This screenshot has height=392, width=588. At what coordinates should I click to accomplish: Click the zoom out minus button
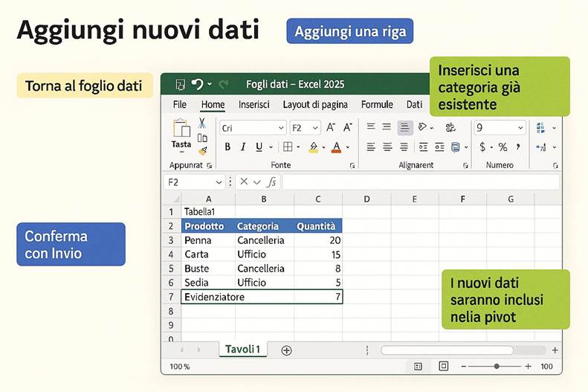464,367
